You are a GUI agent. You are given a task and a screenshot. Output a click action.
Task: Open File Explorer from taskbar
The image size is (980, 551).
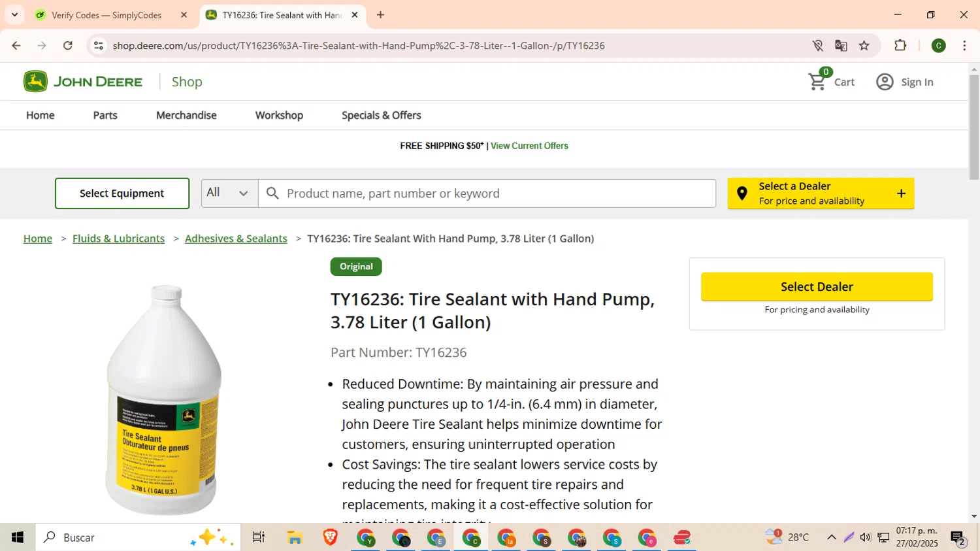pyautogui.click(x=295, y=537)
